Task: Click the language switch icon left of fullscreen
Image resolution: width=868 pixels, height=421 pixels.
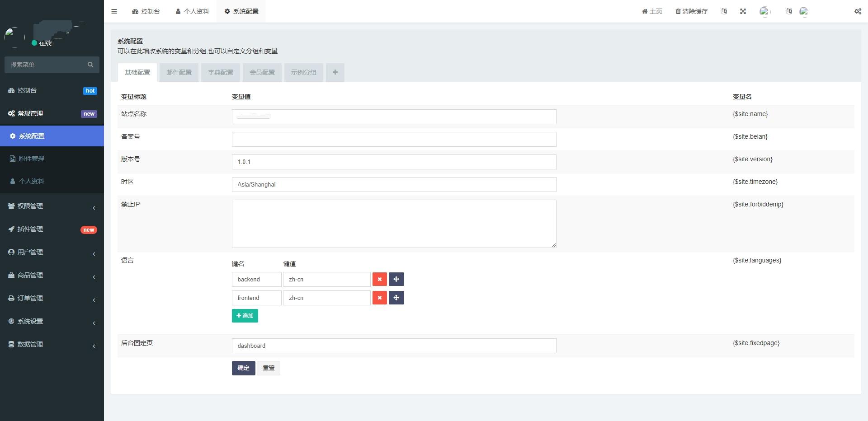Action: tap(724, 11)
